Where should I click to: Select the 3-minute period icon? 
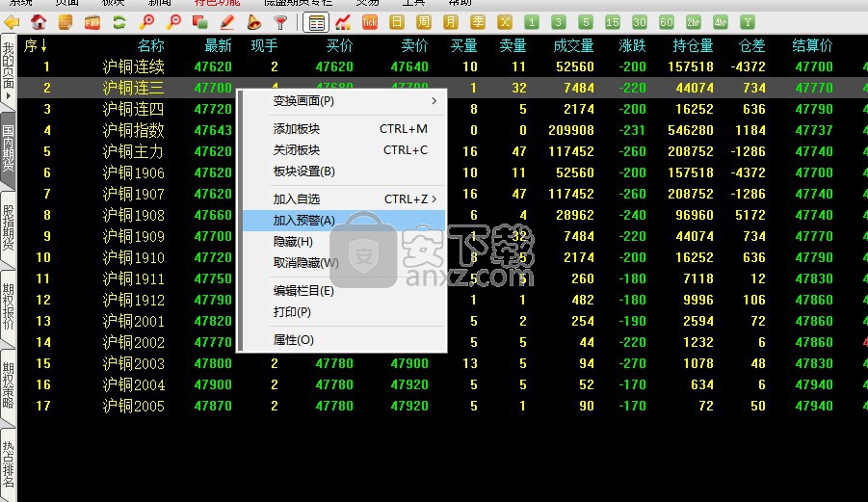point(559,23)
